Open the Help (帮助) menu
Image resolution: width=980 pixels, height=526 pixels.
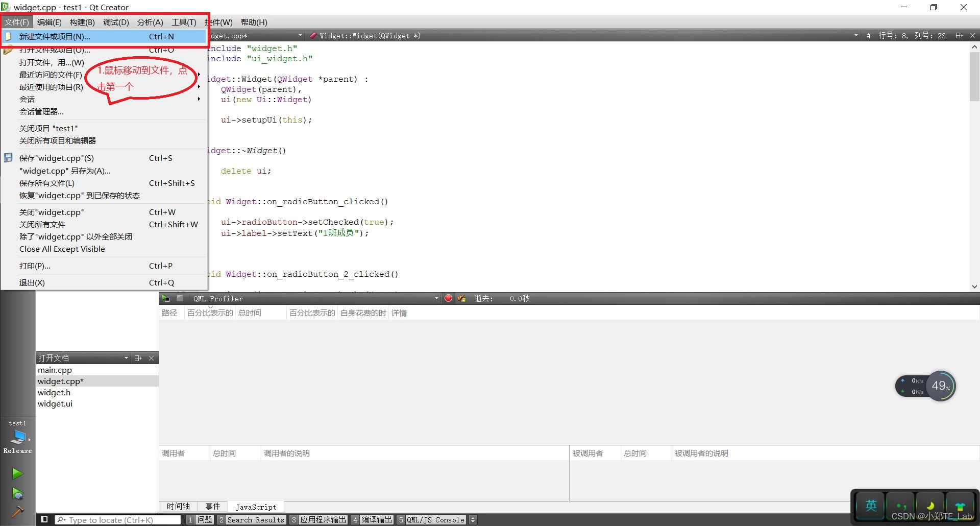[254, 22]
